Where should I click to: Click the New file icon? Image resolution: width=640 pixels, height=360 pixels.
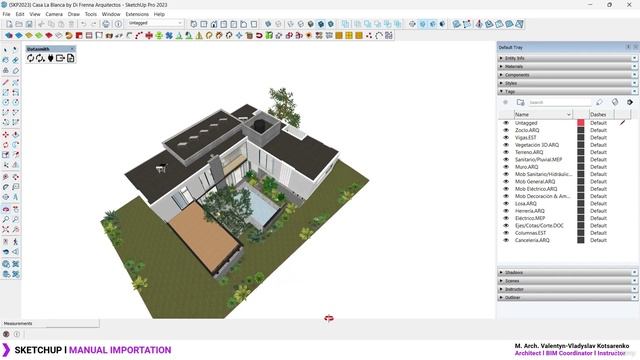click(9, 24)
